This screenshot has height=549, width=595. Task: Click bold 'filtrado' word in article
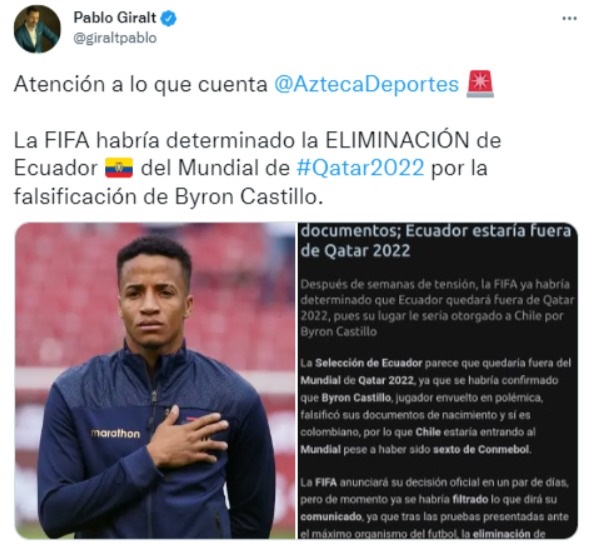tap(470, 499)
